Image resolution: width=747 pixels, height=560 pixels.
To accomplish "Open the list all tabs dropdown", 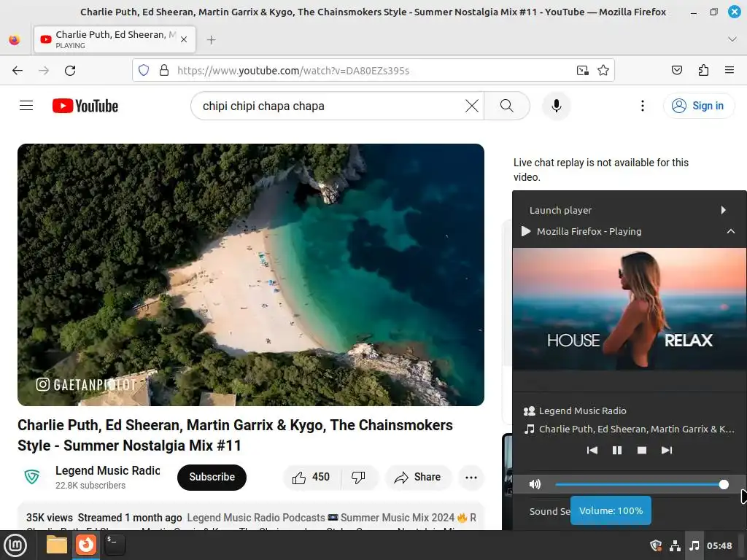I will click(x=732, y=39).
